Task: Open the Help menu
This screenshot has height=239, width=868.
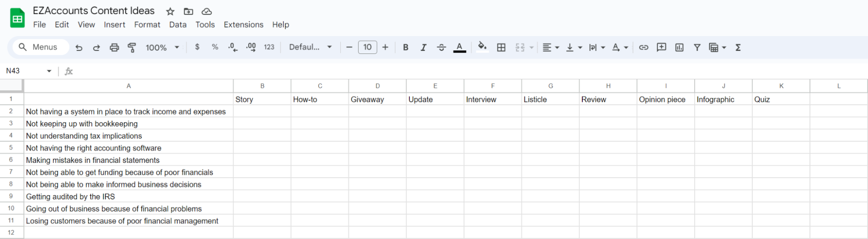Action: (281, 25)
